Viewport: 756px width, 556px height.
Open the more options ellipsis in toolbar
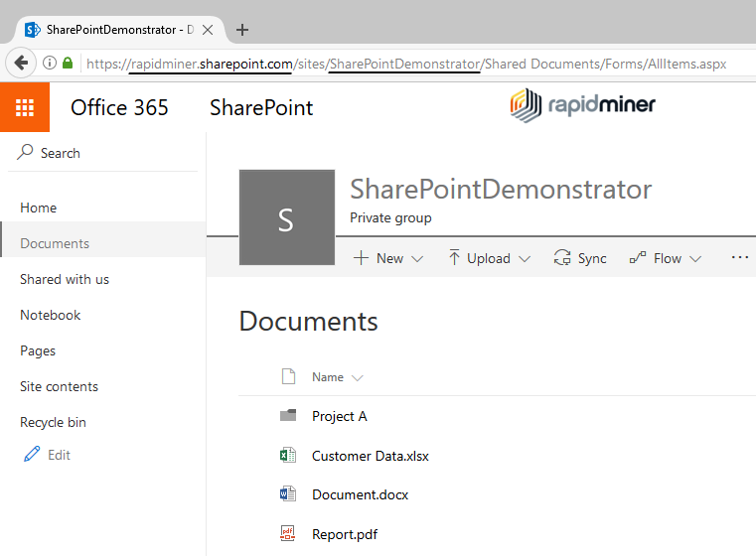(739, 257)
